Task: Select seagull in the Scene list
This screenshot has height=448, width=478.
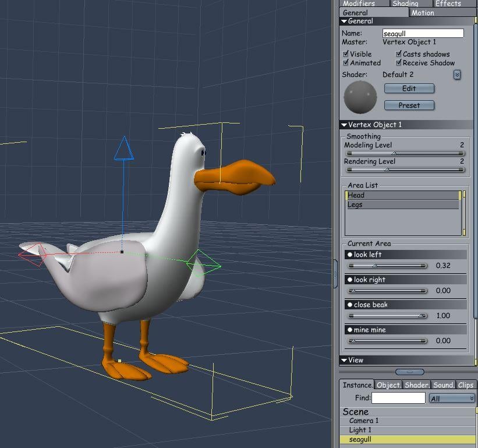Action: tap(408, 439)
